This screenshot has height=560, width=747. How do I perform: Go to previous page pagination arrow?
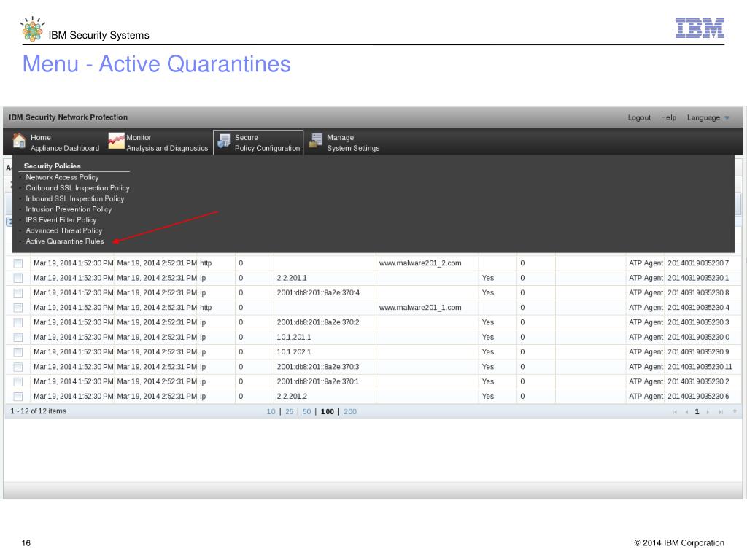click(686, 412)
